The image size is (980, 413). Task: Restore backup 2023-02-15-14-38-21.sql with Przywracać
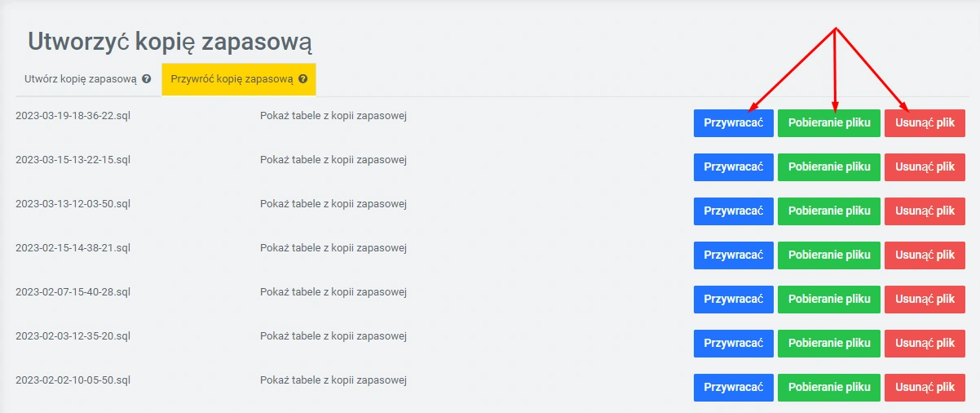click(733, 255)
